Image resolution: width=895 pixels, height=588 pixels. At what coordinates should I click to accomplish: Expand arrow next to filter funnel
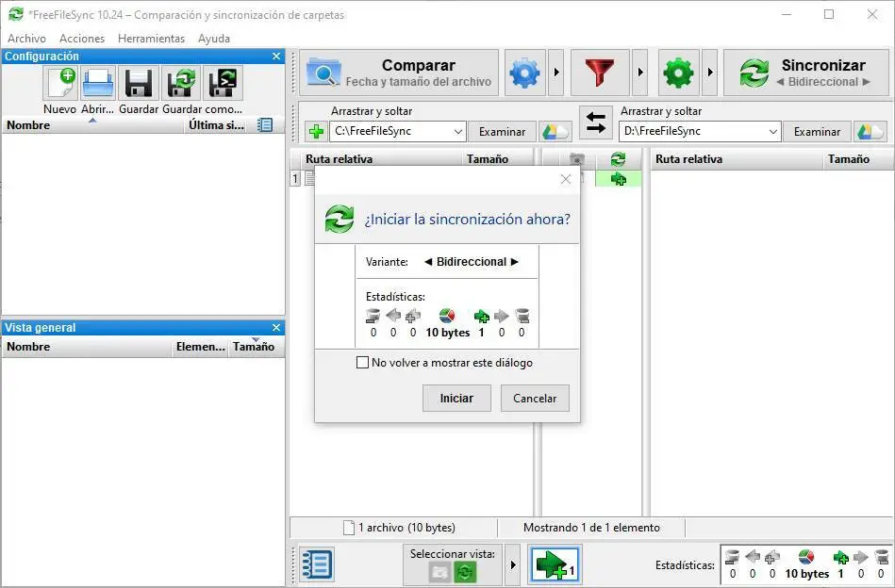[x=639, y=73]
